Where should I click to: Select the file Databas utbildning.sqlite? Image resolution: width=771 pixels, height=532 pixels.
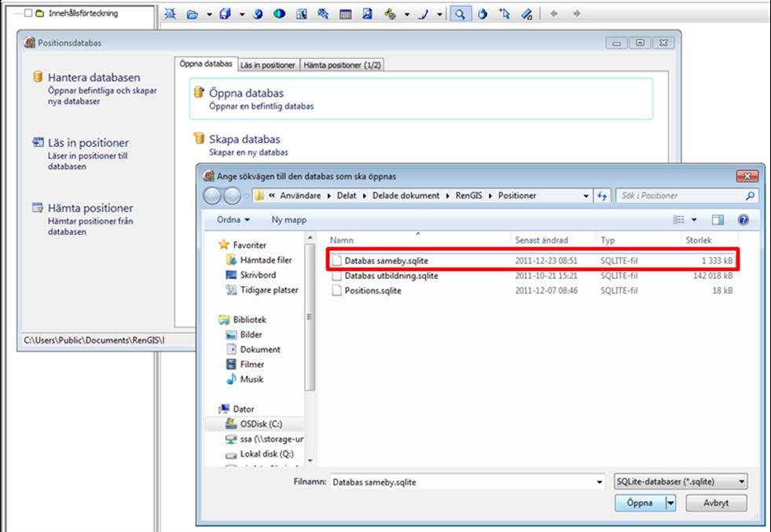pyautogui.click(x=533, y=276)
